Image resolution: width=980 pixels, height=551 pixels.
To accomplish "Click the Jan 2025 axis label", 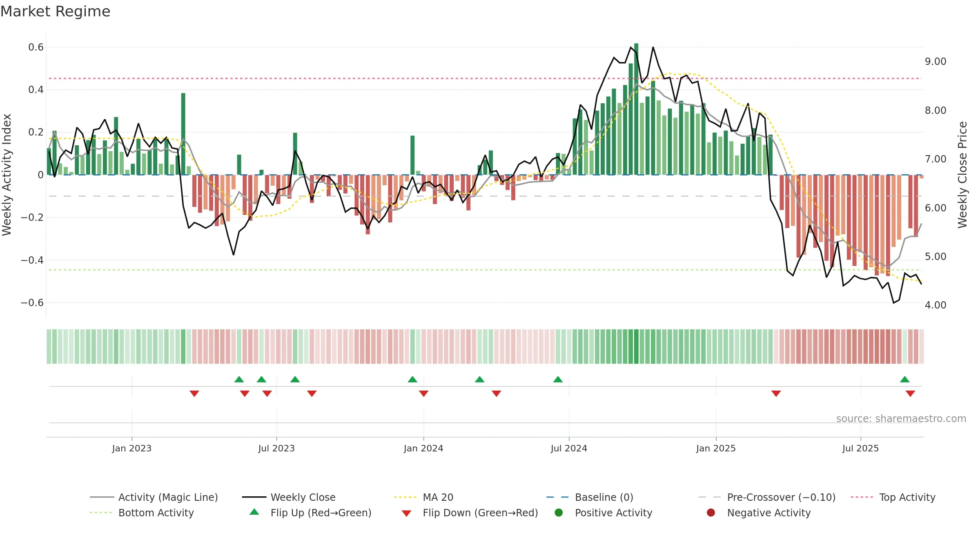I will 716,448.
